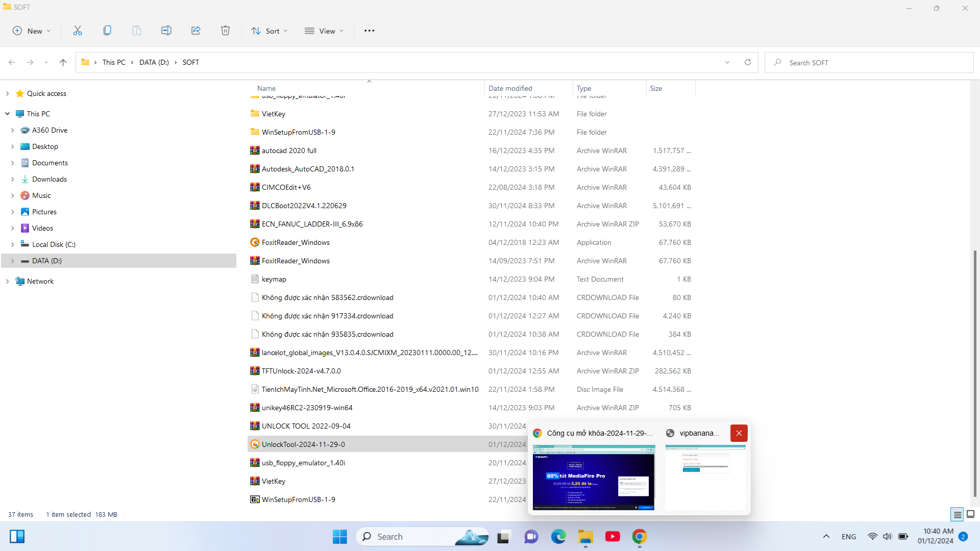
Task: Click the Cut scissors icon
Action: pos(78,31)
